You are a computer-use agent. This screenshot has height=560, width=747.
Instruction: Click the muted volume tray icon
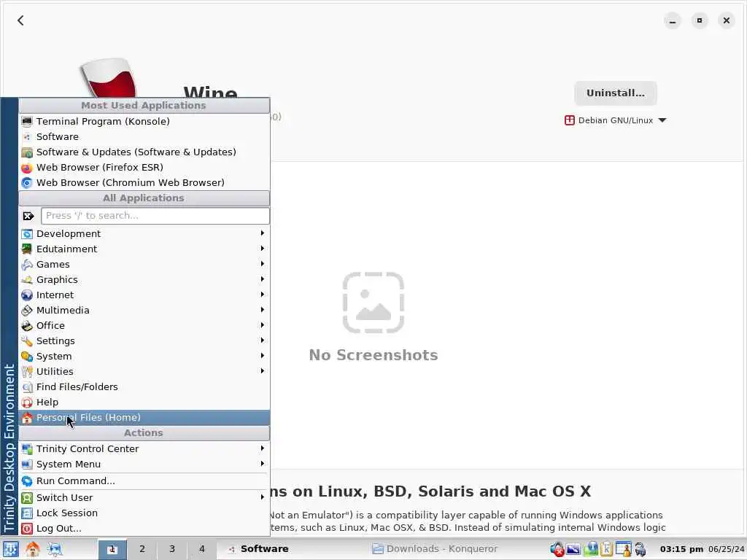(557, 550)
